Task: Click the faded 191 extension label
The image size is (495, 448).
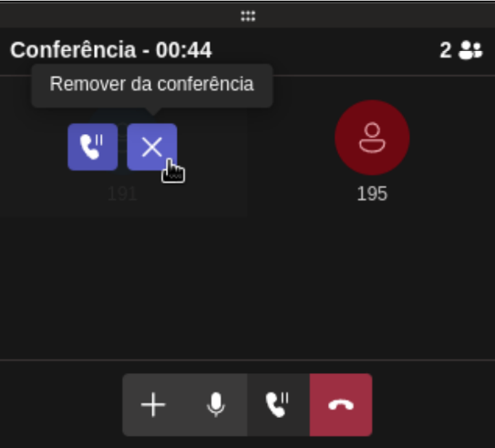Action: tap(122, 193)
